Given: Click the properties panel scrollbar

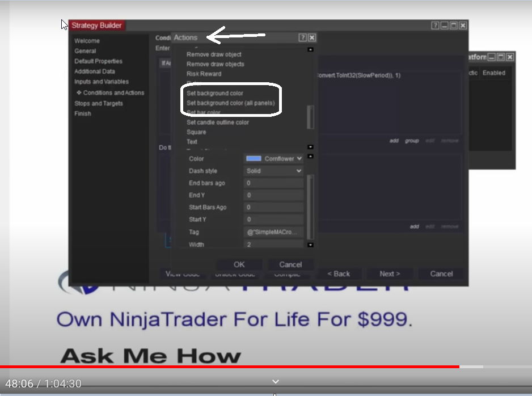Looking at the screenshot, I should coord(310,207).
